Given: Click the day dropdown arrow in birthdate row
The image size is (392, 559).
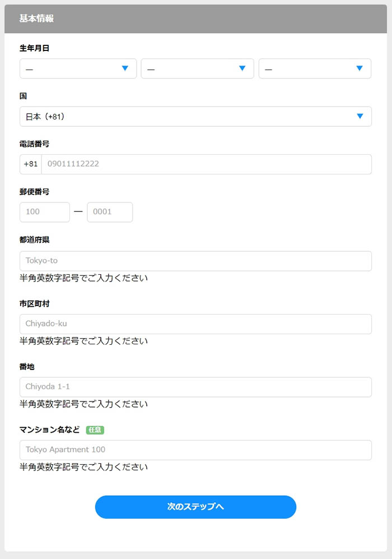Looking at the screenshot, I should 359,68.
